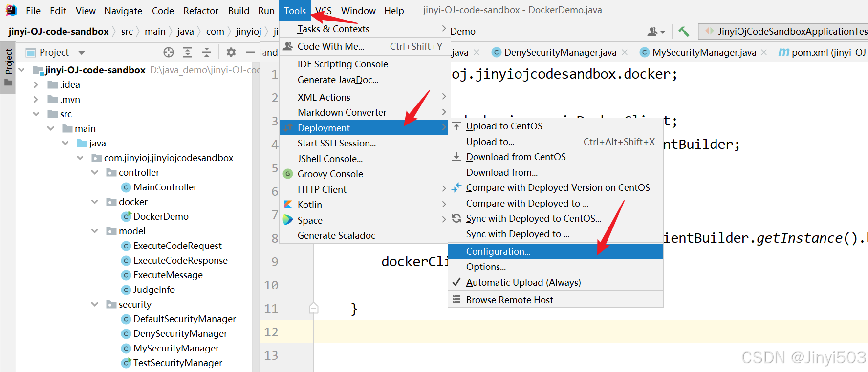Viewport: 868px width, 372px height.
Task: Open the File menu
Action: point(33,11)
